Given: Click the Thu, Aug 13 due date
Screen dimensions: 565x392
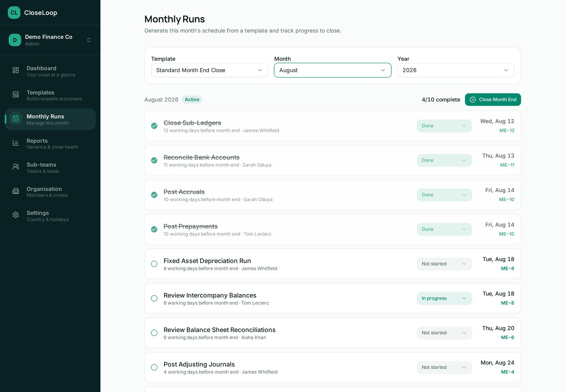Looking at the screenshot, I should 498,156.
